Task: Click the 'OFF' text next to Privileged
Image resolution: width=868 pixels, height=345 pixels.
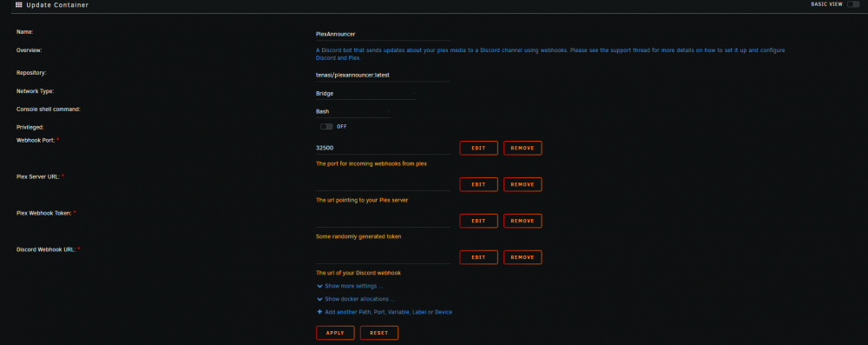Action: 341,127
